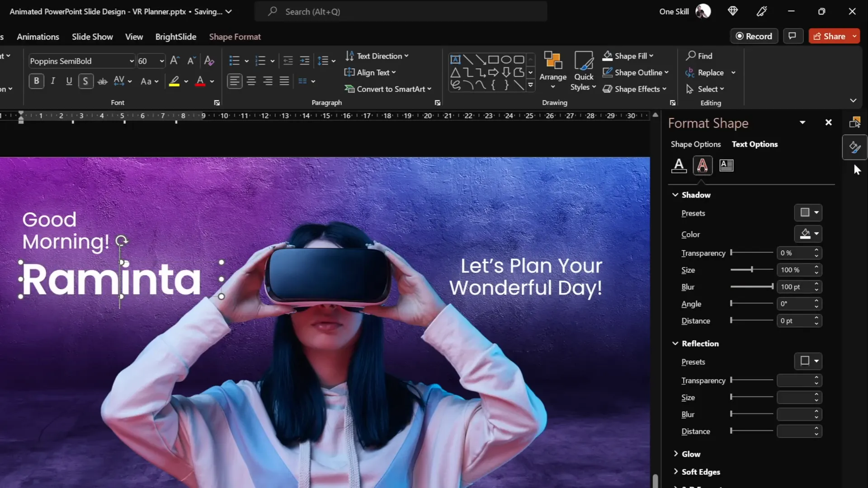Open Add or Remove Columns menu
This screenshot has width=868, height=488.
click(x=307, y=81)
